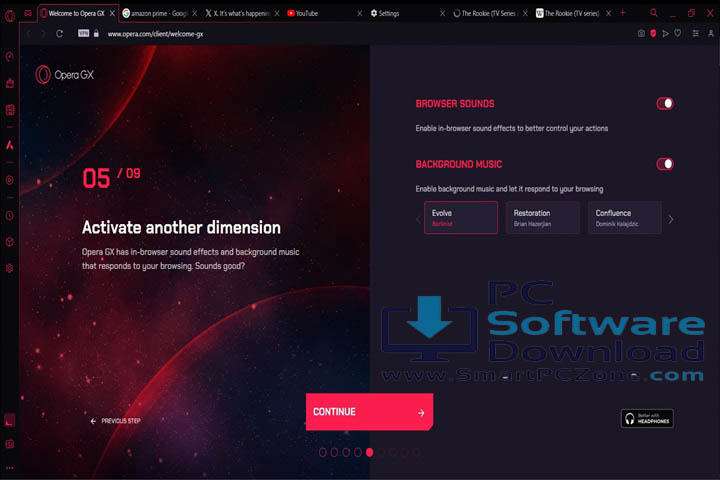The image size is (720, 480).
Task: Select the Restoration music track
Action: click(543, 218)
